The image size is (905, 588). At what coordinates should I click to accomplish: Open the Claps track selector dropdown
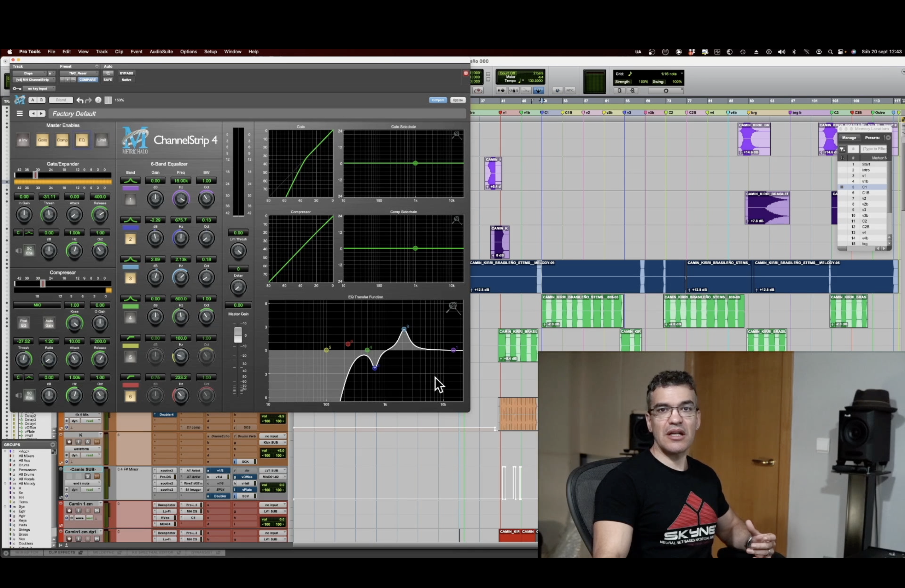click(x=30, y=74)
